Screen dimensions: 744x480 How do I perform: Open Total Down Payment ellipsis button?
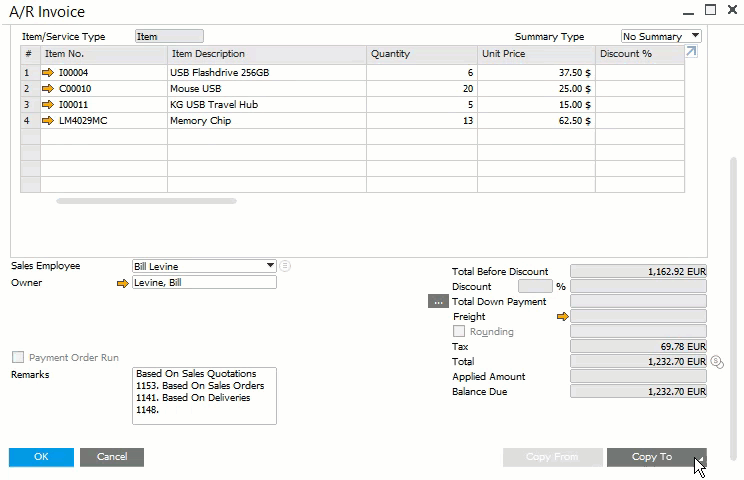point(438,301)
